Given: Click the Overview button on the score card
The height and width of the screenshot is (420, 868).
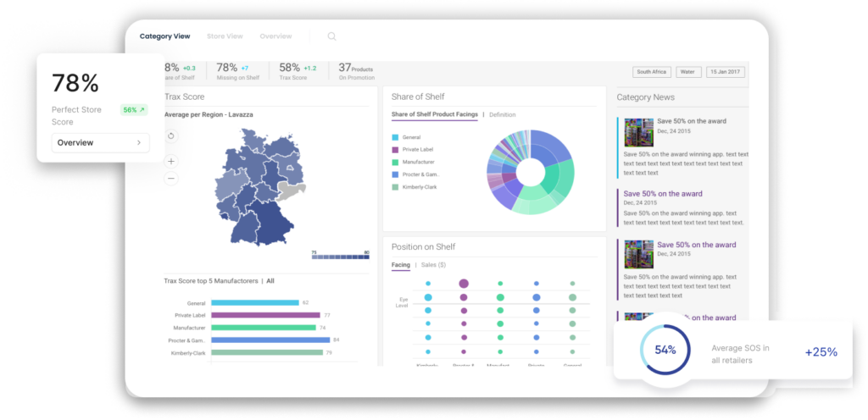Looking at the screenshot, I should (x=100, y=143).
